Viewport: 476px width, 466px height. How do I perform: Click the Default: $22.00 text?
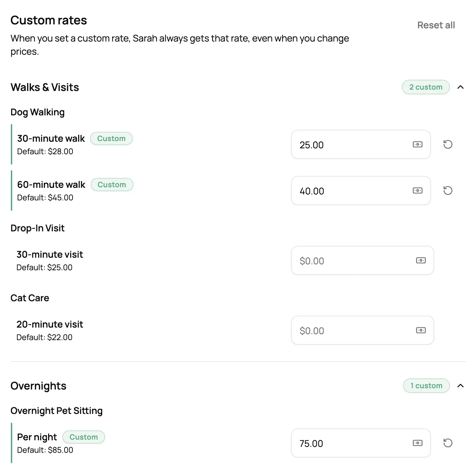click(x=45, y=337)
